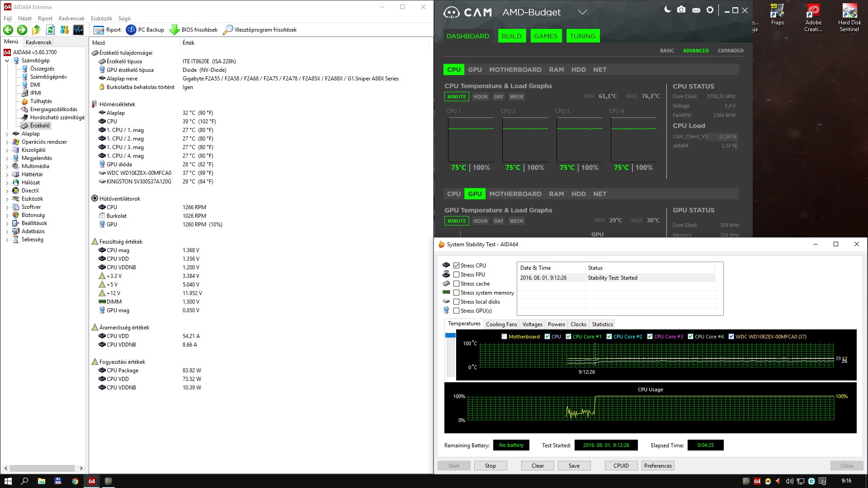Open Chrome from the taskbar
The height and width of the screenshot is (488, 868).
(x=75, y=481)
